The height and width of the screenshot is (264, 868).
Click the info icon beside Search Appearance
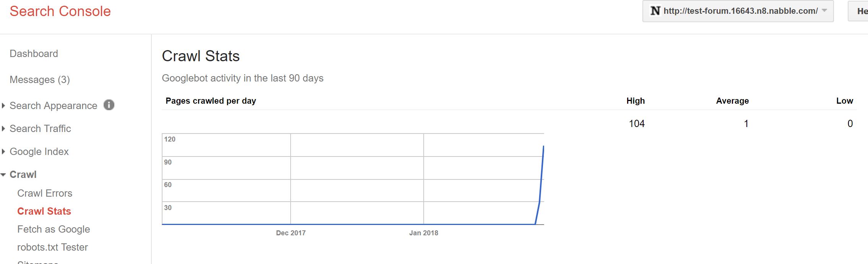pos(109,105)
